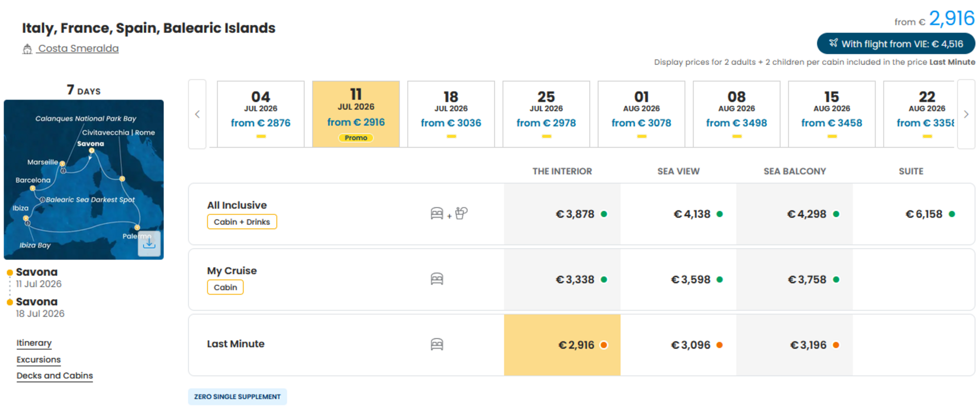Open the Costa Smeralda ship link
Screen dimensions: 980x412
[x=78, y=48]
